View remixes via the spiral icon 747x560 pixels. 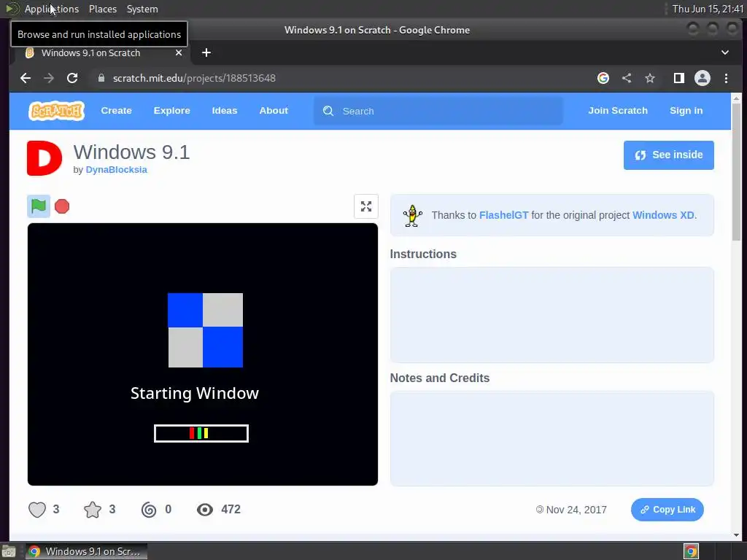point(149,510)
